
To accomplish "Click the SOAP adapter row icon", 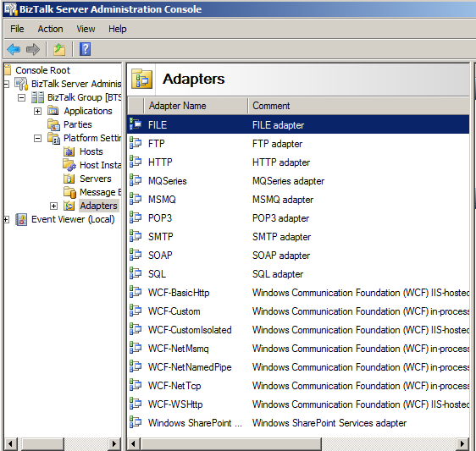I will [x=136, y=255].
